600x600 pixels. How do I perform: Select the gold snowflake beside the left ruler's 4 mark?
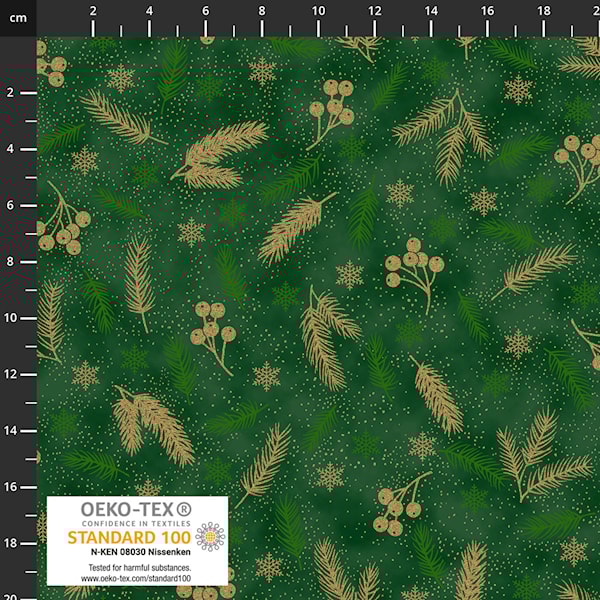point(85,160)
